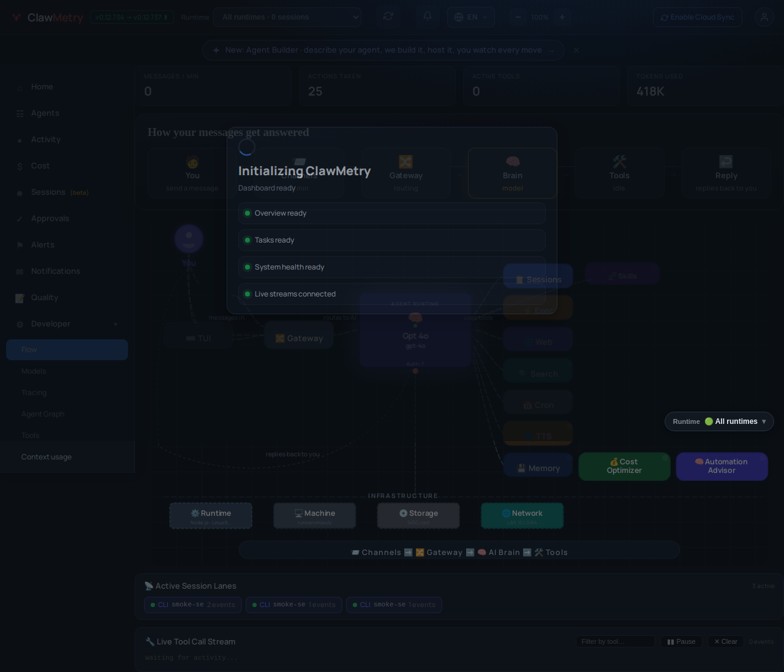Select the Brain model step card
This screenshot has width=784, height=672.
pyautogui.click(x=513, y=173)
